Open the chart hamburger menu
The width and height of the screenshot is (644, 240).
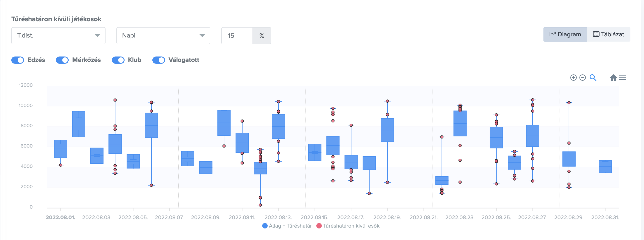click(x=622, y=78)
